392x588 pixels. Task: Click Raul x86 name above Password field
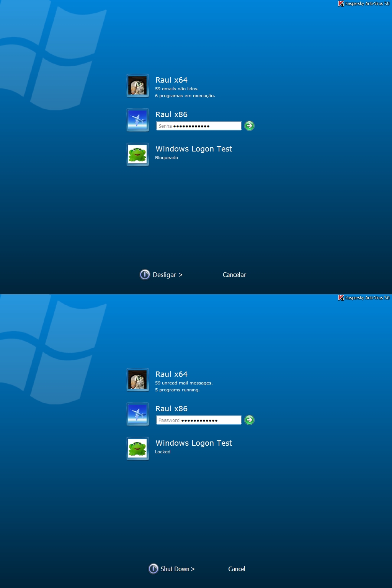coord(171,409)
